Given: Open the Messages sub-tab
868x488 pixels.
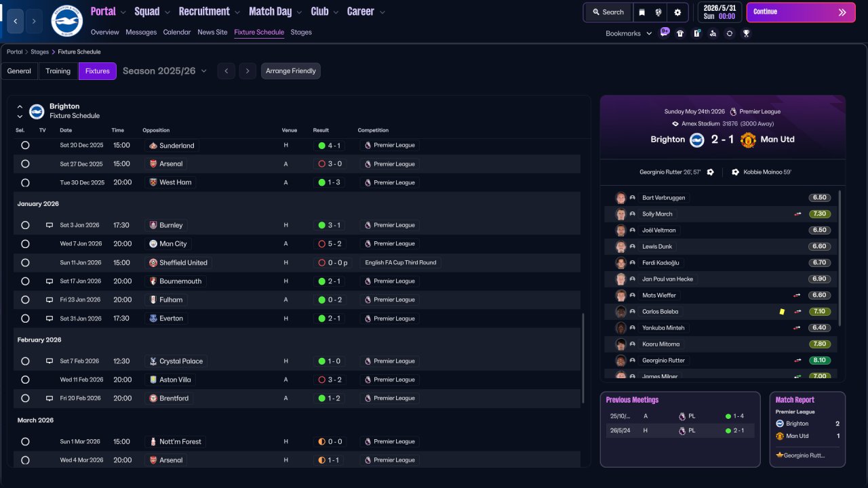Looking at the screenshot, I should pos(141,33).
